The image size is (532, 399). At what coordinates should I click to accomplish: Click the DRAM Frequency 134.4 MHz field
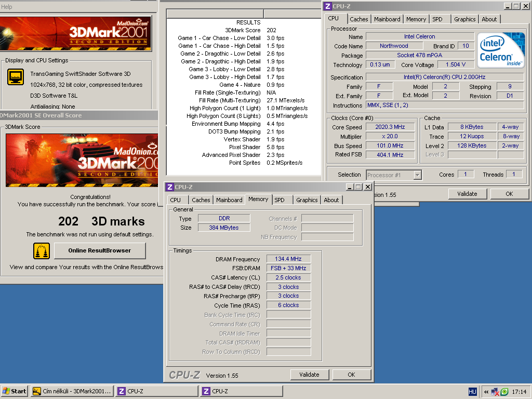[x=288, y=259]
